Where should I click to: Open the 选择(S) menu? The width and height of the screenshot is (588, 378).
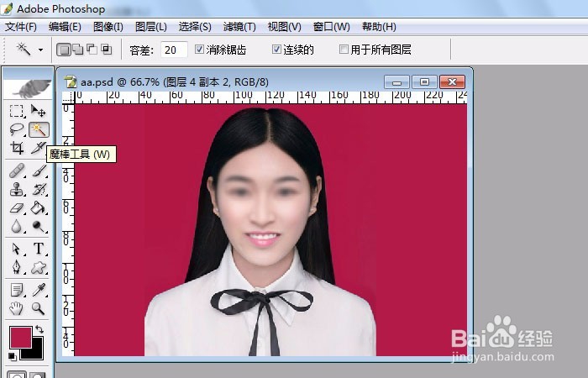195,27
